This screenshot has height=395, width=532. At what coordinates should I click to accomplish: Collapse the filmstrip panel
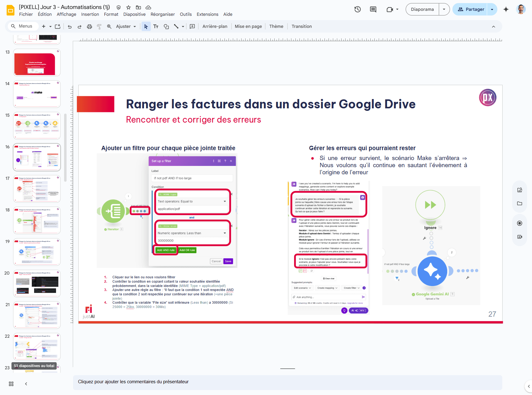(26, 384)
